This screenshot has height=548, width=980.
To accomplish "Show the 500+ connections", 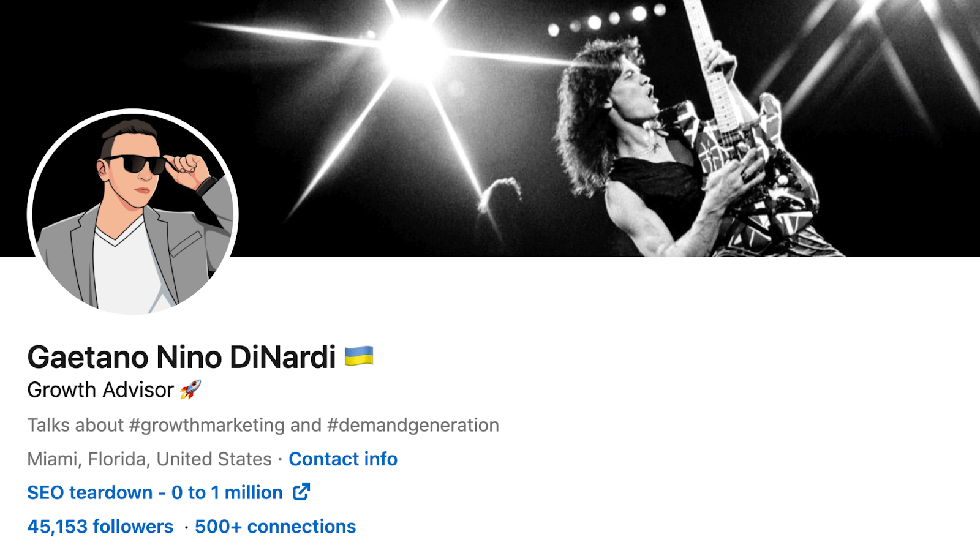I will (275, 527).
